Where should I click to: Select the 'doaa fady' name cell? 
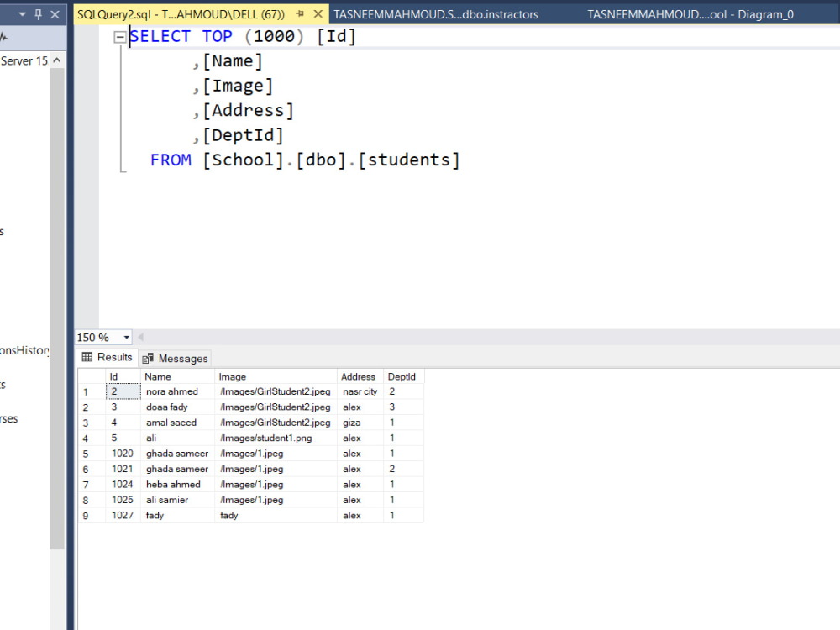click(x=177, y=407)
